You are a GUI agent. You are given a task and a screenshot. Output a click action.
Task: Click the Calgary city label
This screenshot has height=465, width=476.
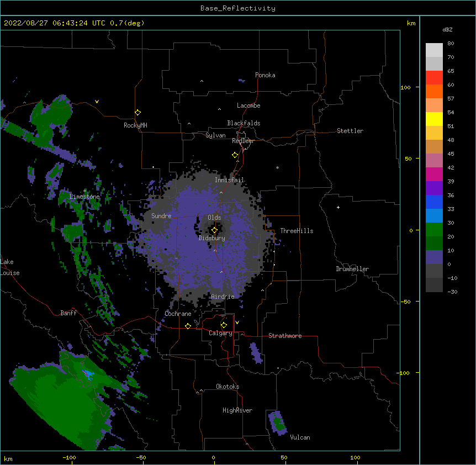pyautogui.click(x=220, y=333)
